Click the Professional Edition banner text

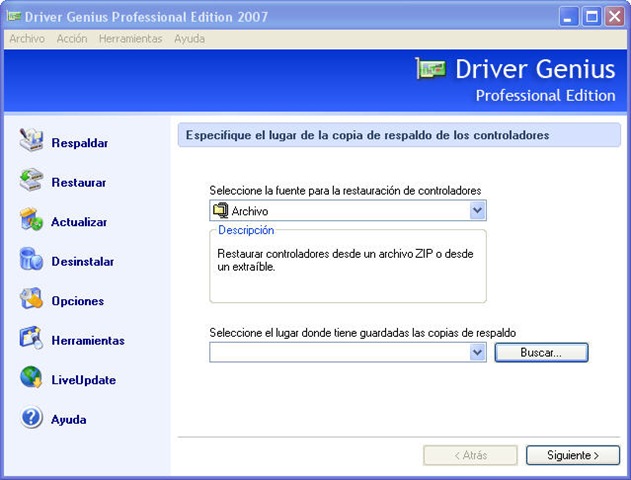(x=545, y=96)
